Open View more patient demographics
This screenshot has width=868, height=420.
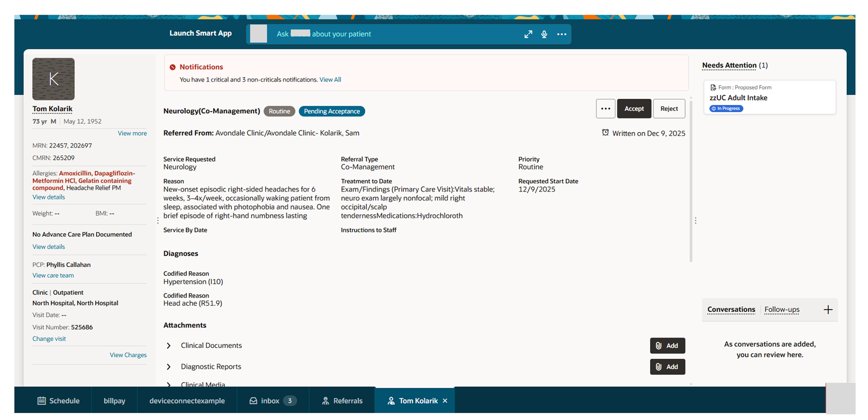132,133
